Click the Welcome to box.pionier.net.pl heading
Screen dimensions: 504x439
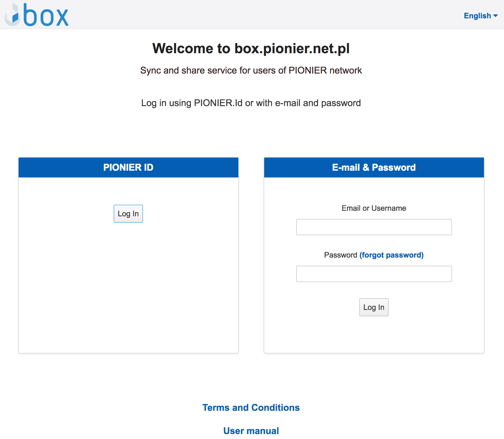(251, 49)
